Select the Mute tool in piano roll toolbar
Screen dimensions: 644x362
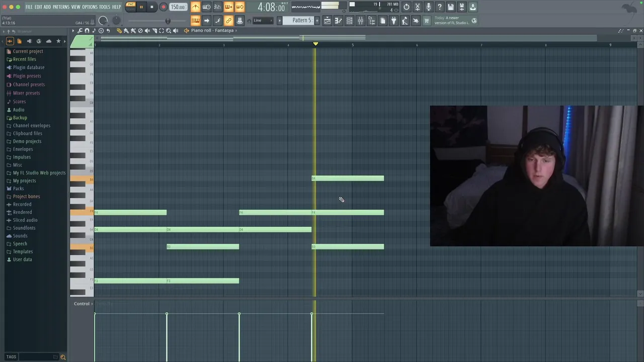pyautogui.click(x=147, y=31)
